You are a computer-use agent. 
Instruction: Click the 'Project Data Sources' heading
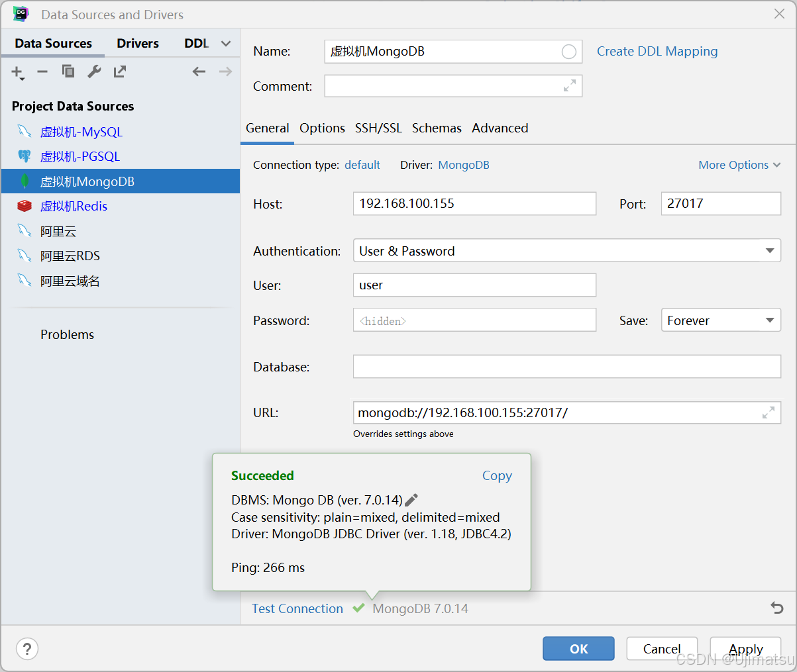(x=73, y=106)
